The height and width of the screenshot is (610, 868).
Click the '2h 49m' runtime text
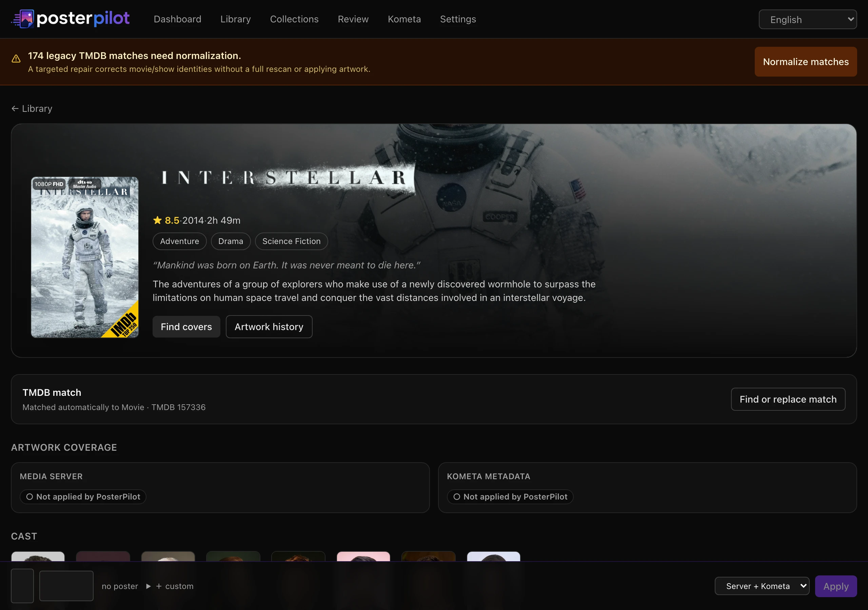tap(223, 220)
